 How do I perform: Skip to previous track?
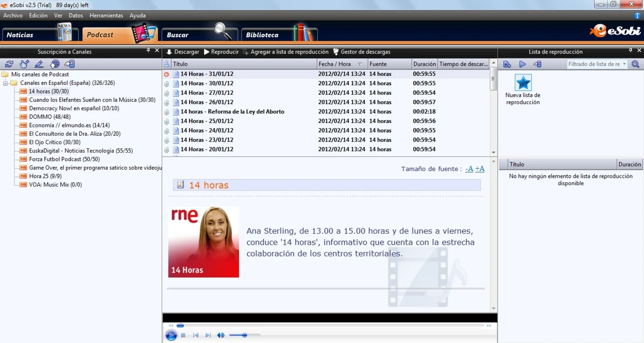(x=196, y=335)
